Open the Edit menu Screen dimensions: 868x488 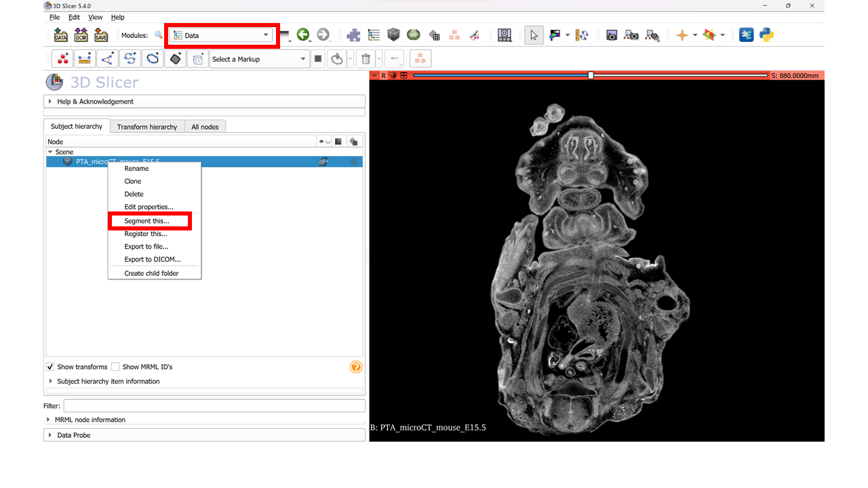pos(74,17)
